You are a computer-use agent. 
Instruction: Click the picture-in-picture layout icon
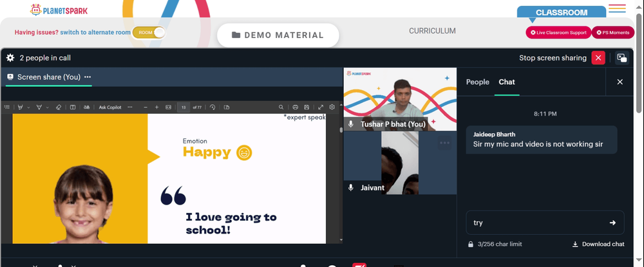pos(622,58)
